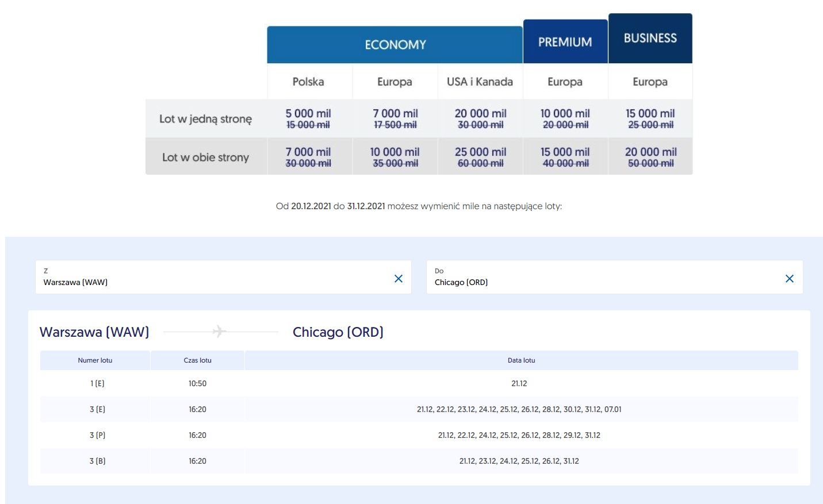This screenshot has width=823, height=504.
Task: Select flight row 3 (P)
Action: click(x=419, y=435)
